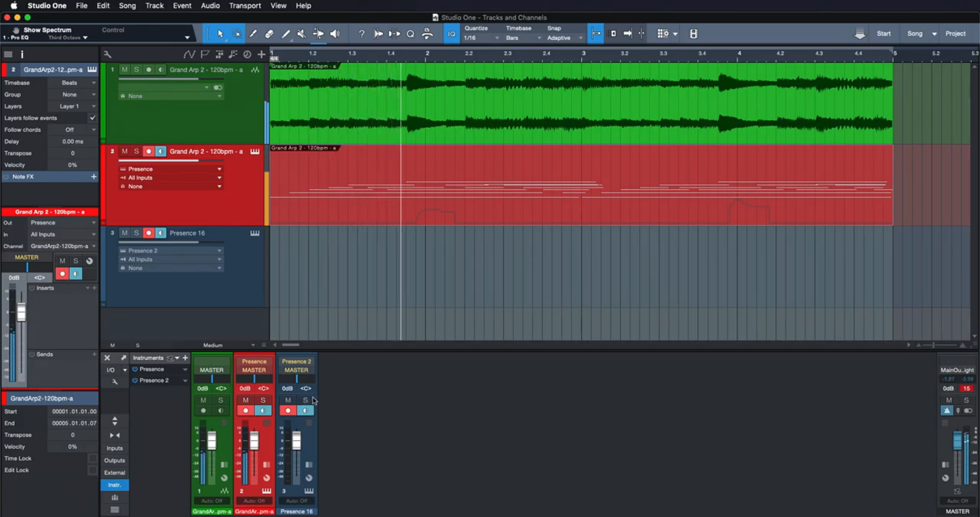Add Note FX with plus icon
This screenshot has width=980, height=517.
point(93,177)
